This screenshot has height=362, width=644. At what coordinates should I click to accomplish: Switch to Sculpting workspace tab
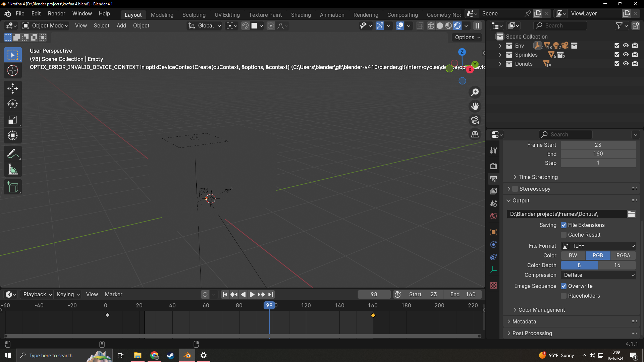tap(194, 15)
